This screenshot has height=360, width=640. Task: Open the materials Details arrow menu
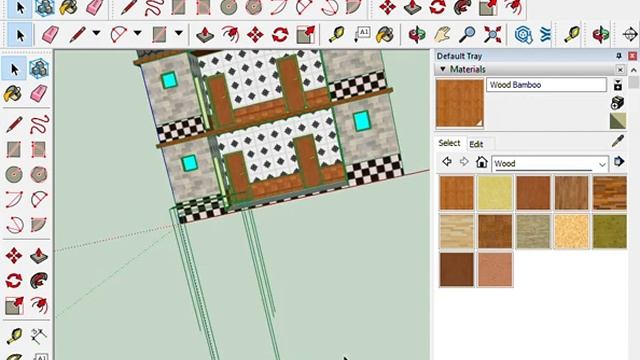click(619, 162)
